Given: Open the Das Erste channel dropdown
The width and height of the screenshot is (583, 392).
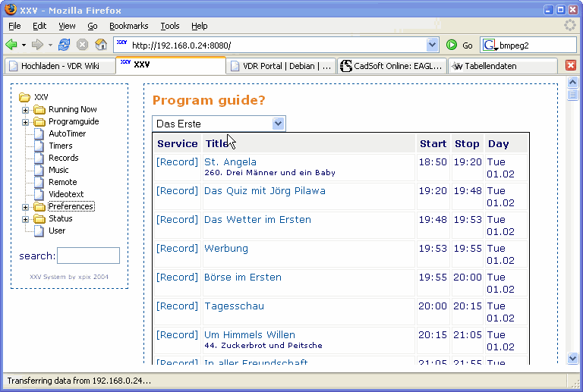Looking at the screenshot, I should [279, 124].
